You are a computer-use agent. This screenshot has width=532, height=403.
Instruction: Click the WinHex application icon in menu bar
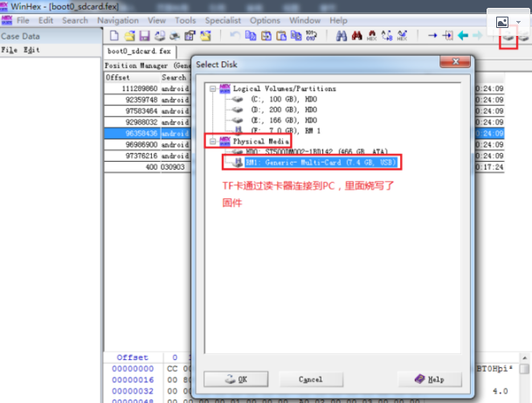click(7, 20)
